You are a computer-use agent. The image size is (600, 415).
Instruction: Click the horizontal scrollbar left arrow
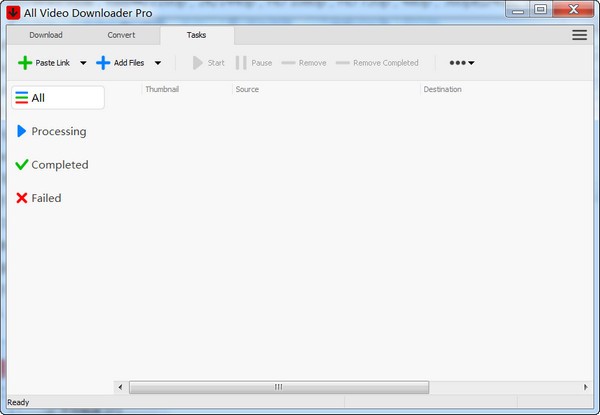pos(121,387)
